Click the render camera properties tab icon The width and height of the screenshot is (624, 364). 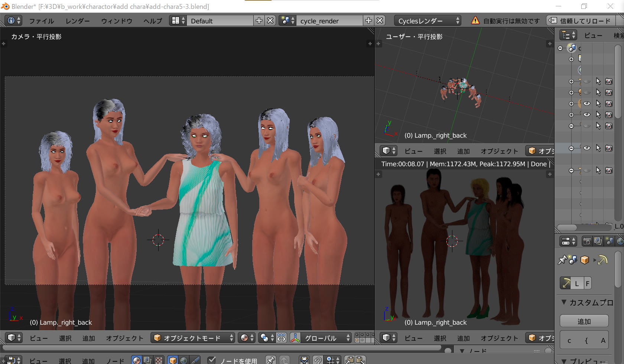pos(587,242)
